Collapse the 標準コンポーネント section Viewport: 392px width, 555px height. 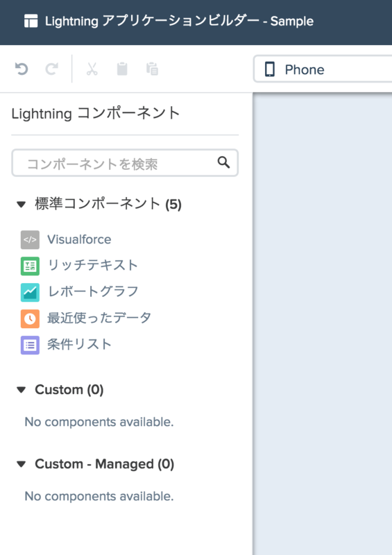22,204
